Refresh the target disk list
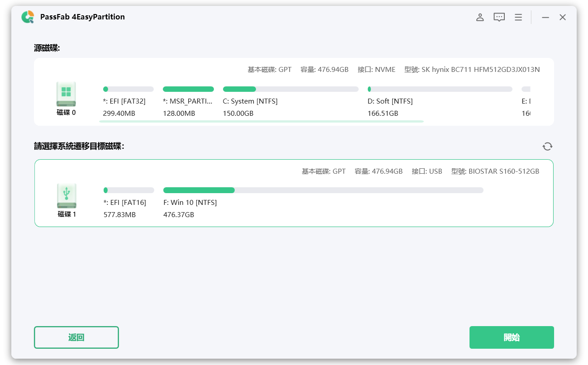 [547, 146]
